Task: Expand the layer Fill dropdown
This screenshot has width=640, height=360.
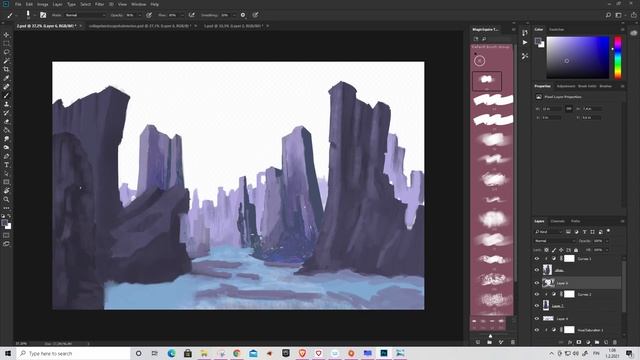Action: (x=607, y=250)
